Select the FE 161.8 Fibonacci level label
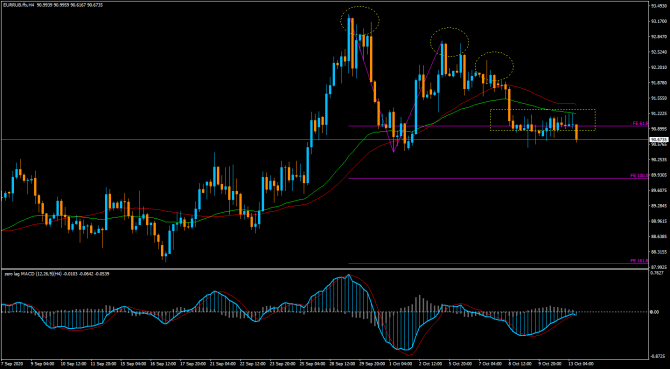The image size is (670, 369). pos(640,261)
